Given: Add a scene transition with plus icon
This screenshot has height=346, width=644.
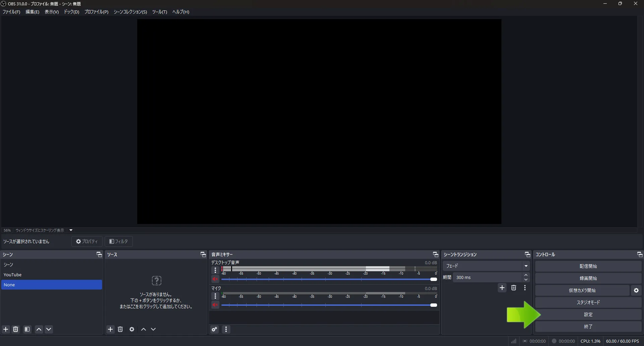Looking at the screenshot, I should click(x=502, y=288).
